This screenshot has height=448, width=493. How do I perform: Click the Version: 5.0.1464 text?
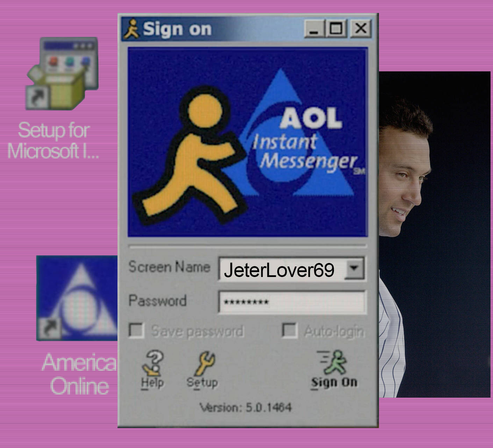point(245,407)
